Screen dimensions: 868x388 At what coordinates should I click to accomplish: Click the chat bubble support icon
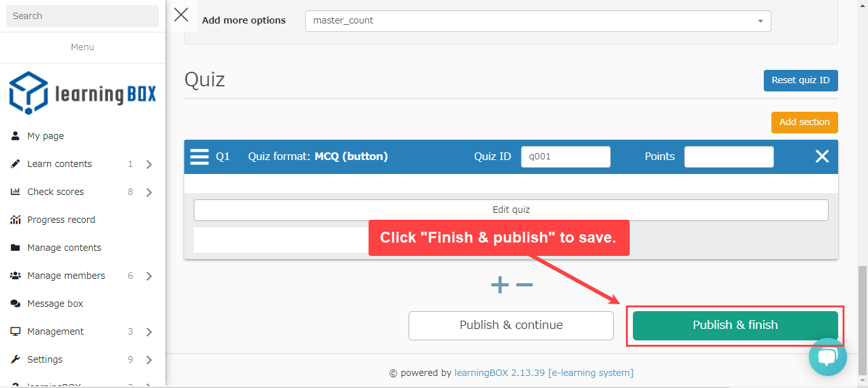[827, 357]
